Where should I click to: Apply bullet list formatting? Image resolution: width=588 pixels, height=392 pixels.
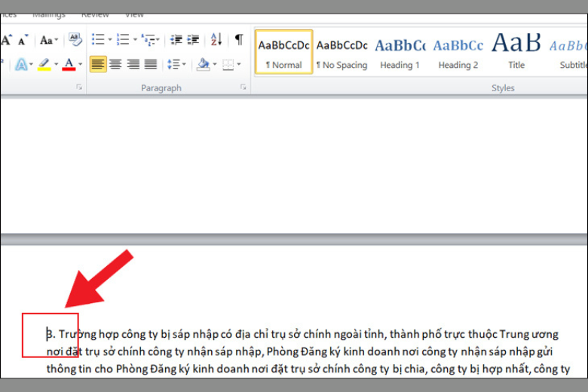[98, 39]
